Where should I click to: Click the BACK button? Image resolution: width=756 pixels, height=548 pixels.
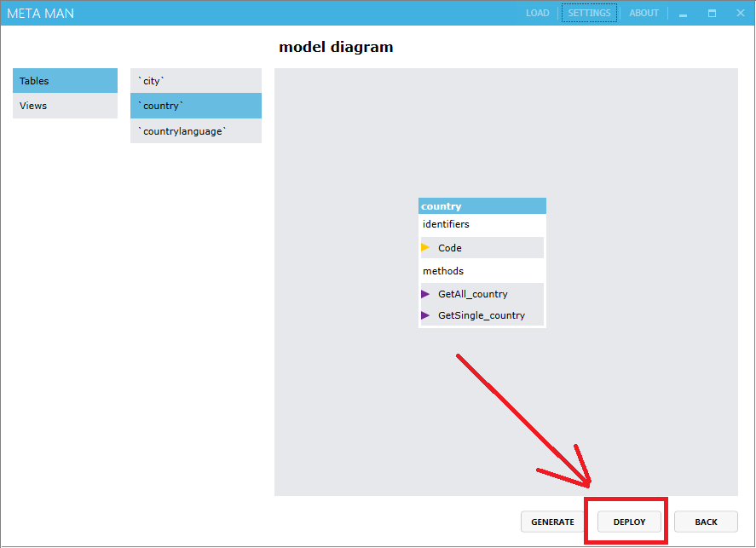706,521
